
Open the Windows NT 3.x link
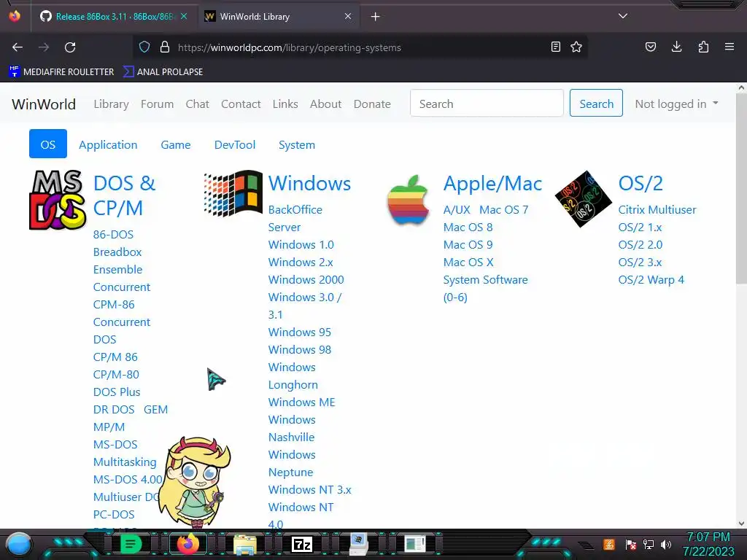coord(309,489)
